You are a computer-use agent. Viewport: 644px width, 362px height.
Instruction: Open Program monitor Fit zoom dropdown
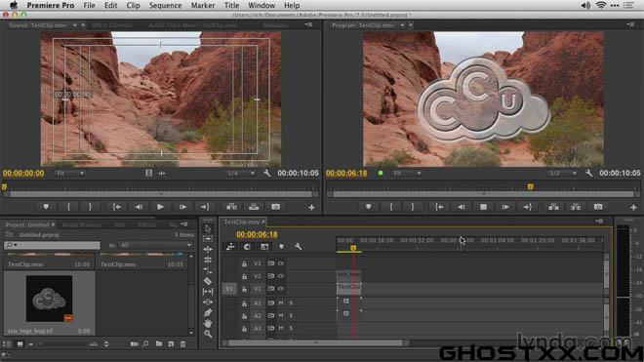pos(407,173)
